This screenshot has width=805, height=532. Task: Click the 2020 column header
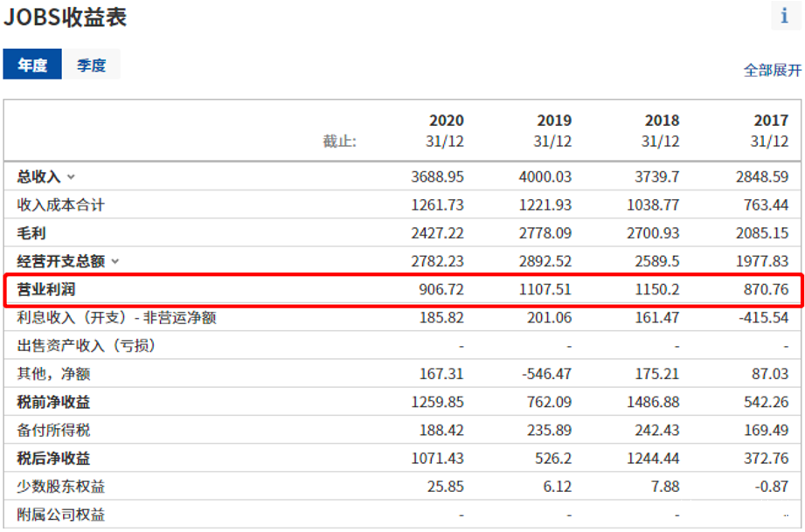point(446,121)
